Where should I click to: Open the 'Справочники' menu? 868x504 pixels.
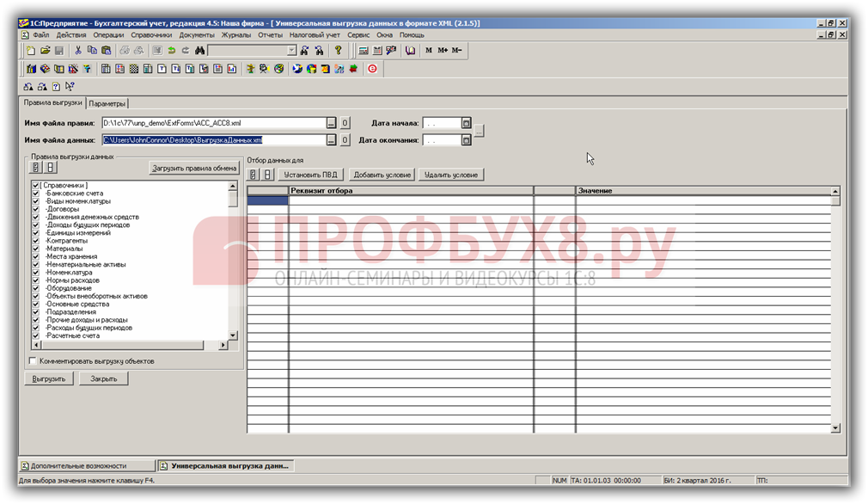151,35
